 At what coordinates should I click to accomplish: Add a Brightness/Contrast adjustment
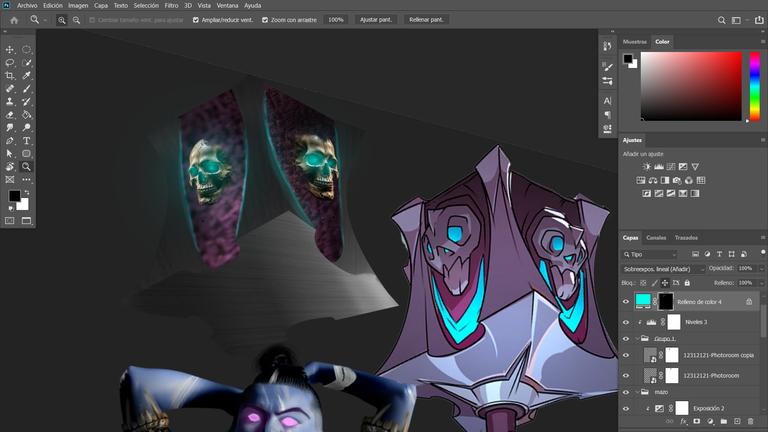(x=647, y=167)
